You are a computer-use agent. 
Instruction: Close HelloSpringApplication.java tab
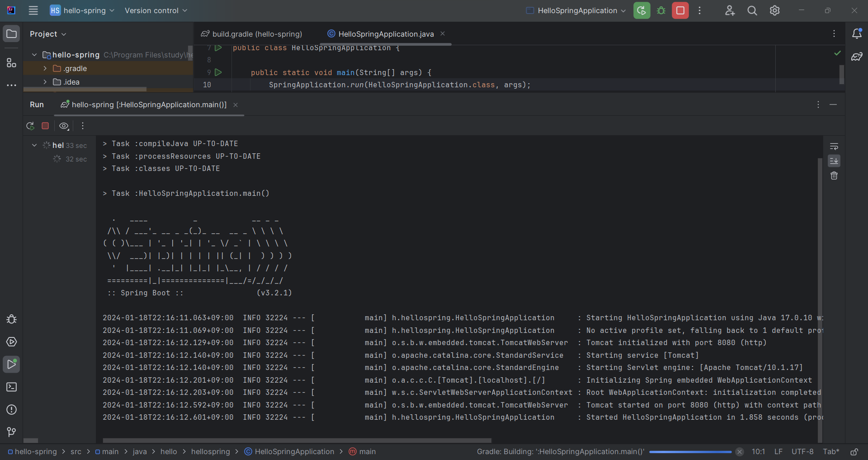[x=443, y=33]
